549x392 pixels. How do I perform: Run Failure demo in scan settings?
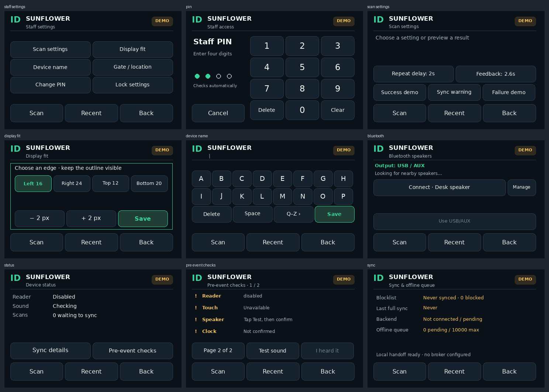(x=509, y=92)
